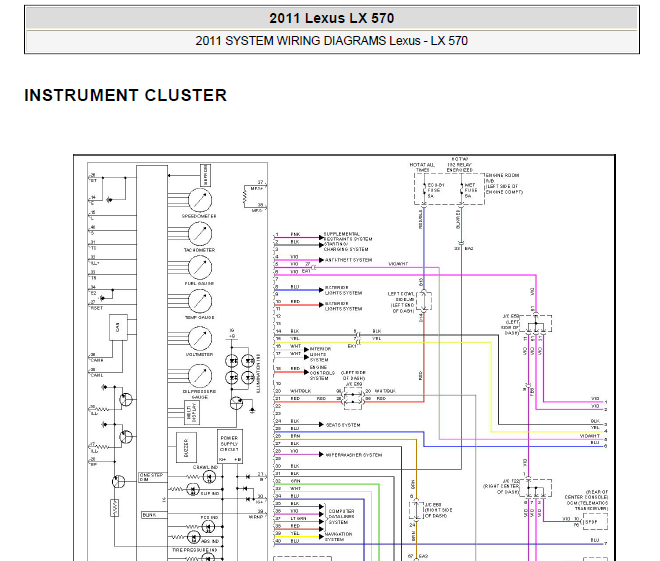Click the SLIP IND indicator LED symbol
This screenshot has width=660, height=561.
tap(193, 490)
